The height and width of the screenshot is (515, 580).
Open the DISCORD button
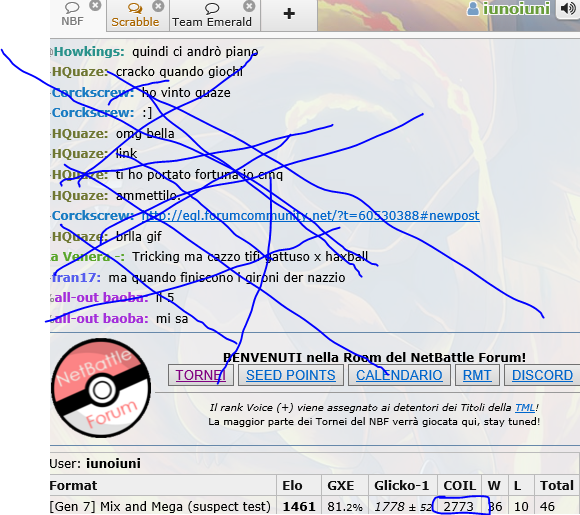pos(542,375)
